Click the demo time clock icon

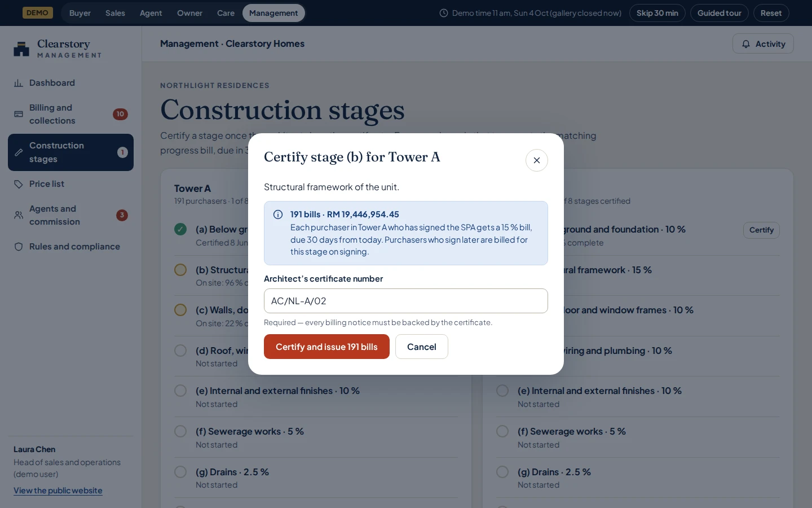point(444,13)
